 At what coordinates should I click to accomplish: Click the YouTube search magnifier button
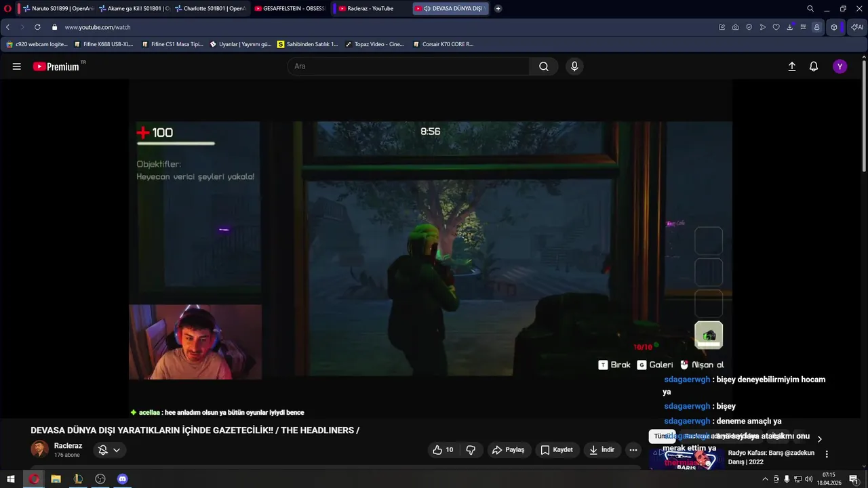point(544,66)
